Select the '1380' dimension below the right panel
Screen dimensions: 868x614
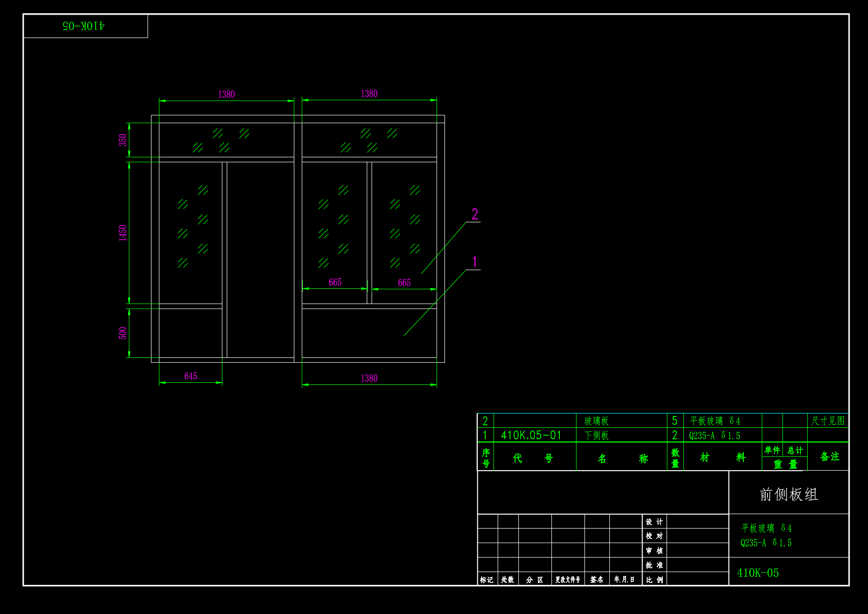tap(369, 378)
